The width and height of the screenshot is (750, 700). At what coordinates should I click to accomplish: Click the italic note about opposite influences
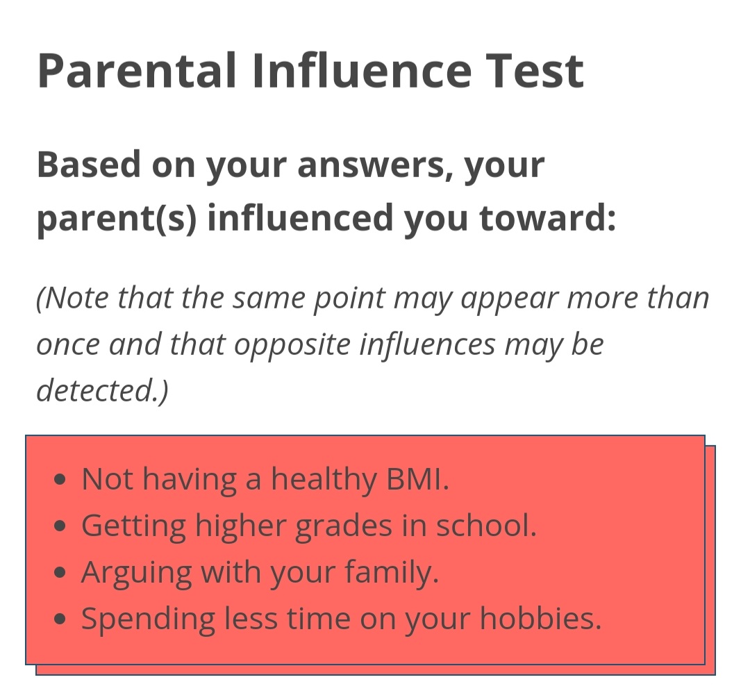(x=373, y=344)
